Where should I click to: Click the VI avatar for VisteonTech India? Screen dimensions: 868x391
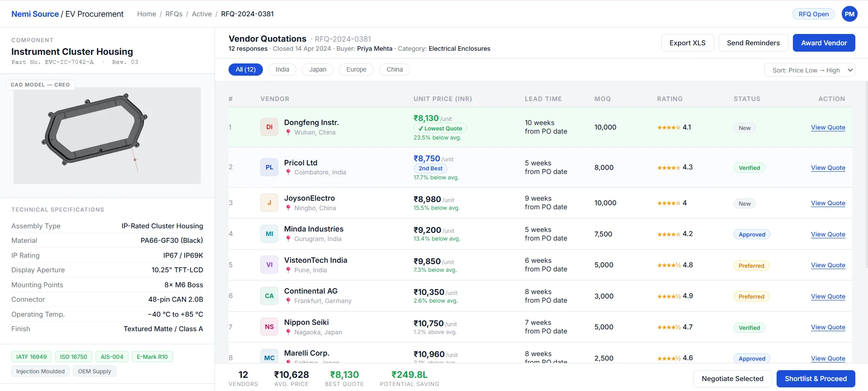pos(269,265)
